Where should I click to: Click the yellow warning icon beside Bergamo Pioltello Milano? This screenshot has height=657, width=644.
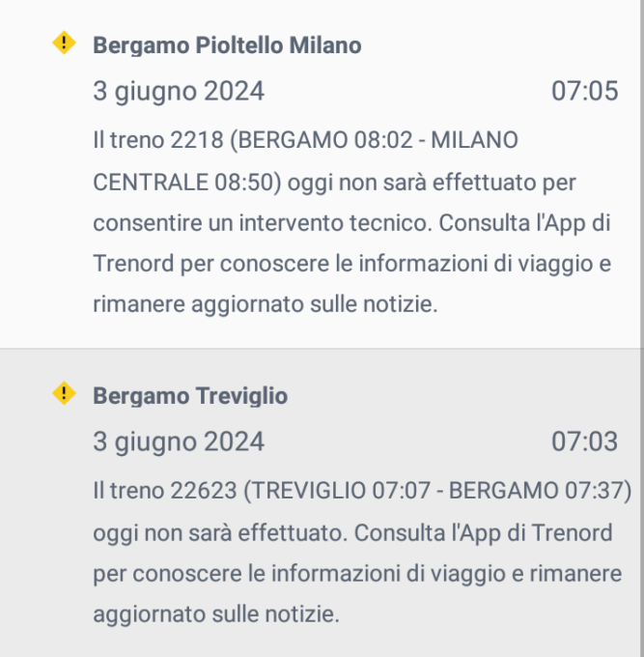tap(64, 43)
